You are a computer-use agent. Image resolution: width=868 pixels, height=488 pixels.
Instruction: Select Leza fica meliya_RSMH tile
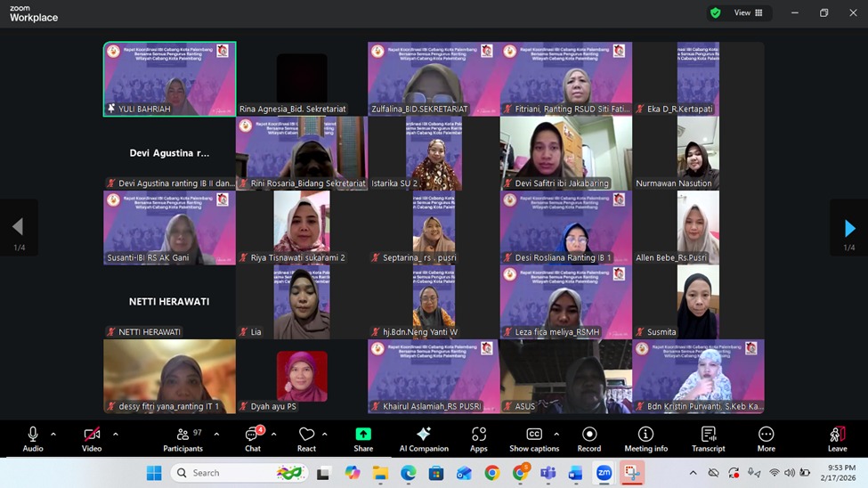pyautogui.click(x=565, y=302)
